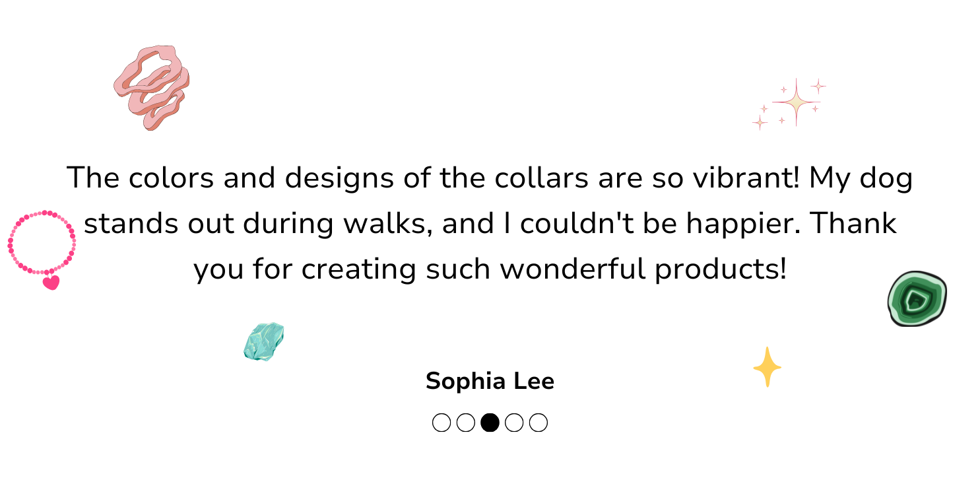
Task: Click the green malachite stone illustration
Action: coord(917,298)
